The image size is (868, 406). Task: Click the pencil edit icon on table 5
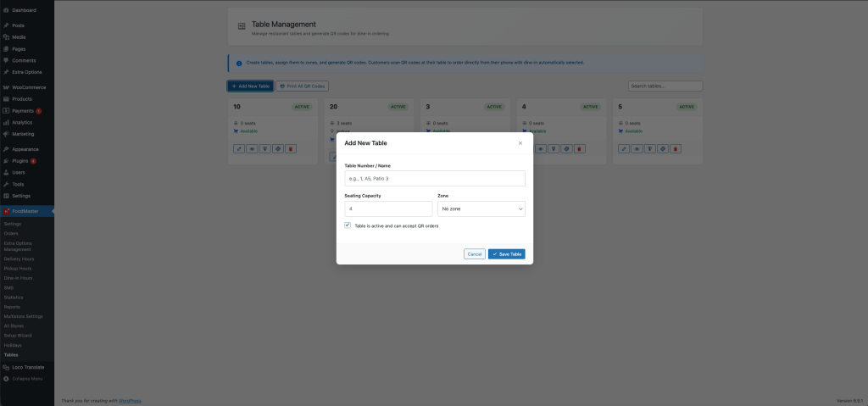[x=624, y=149]
